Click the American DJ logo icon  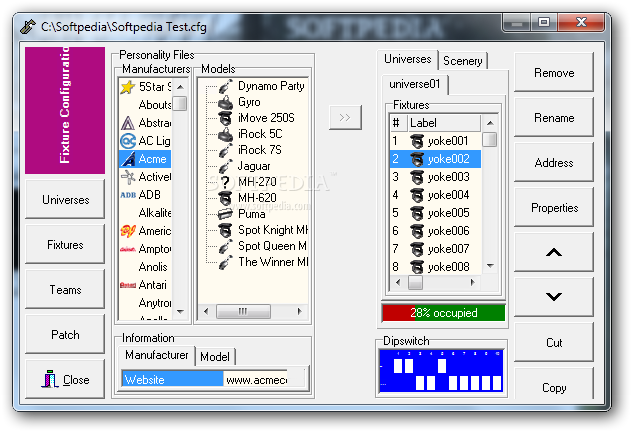coord(127,231)
